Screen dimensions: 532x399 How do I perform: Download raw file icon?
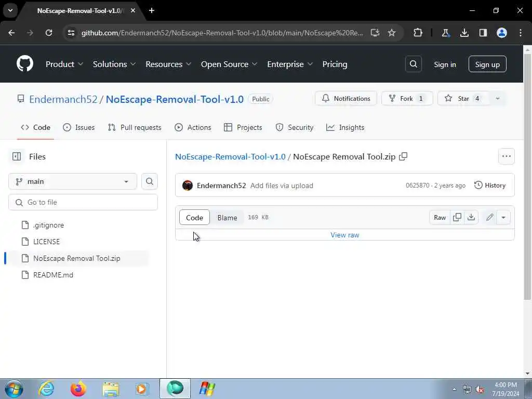pyautogui.click(x=471, y=217)
